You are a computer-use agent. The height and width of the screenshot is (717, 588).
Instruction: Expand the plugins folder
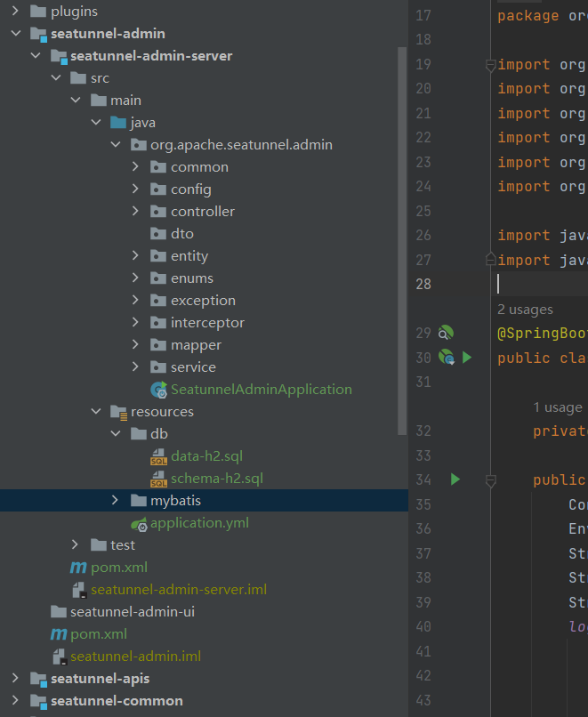pyautogui.click(x=15, y=11)
